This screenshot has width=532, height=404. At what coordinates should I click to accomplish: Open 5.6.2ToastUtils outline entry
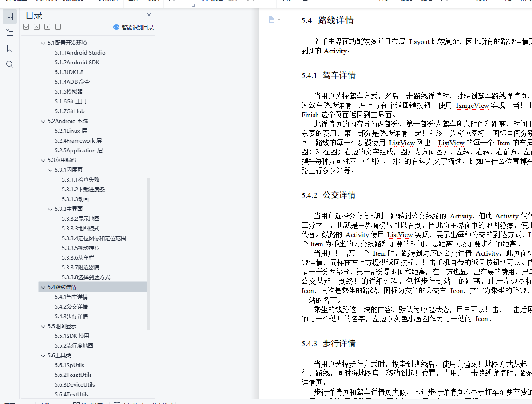tap(73, 375)
